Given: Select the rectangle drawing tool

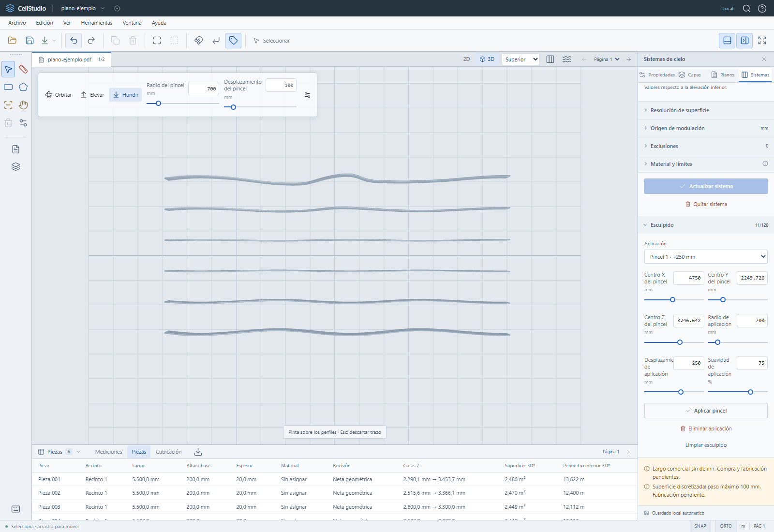Looking at the screenshot, I should click(x=8, y=87).
